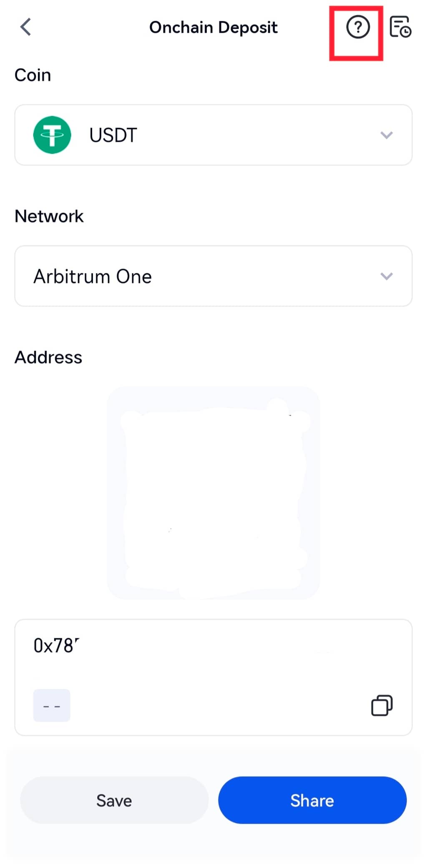Open the deposit history icon
The width and height of the screenshot is (427, 868).
tap(400, 28)
